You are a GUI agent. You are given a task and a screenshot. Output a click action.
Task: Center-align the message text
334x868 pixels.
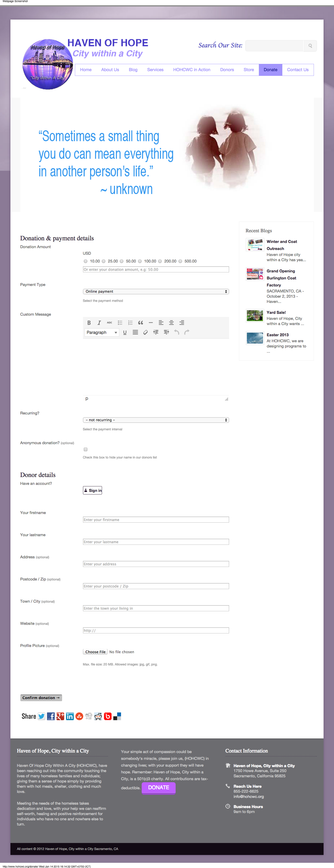pos(171,322)
